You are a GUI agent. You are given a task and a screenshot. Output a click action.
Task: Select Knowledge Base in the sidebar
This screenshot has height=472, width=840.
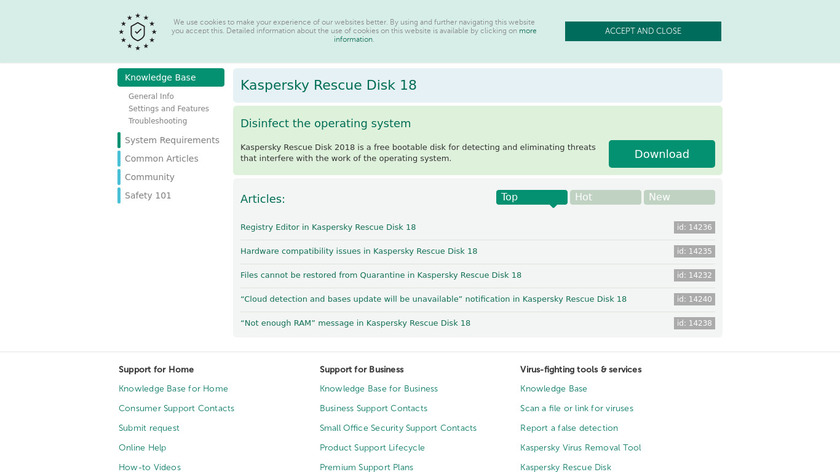[171, 77]
